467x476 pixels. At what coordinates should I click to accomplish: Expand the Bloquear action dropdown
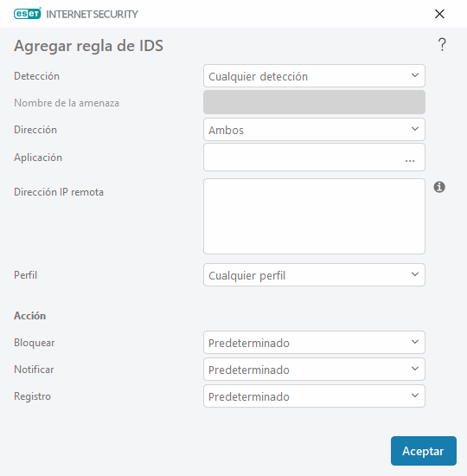coord(314,343)
